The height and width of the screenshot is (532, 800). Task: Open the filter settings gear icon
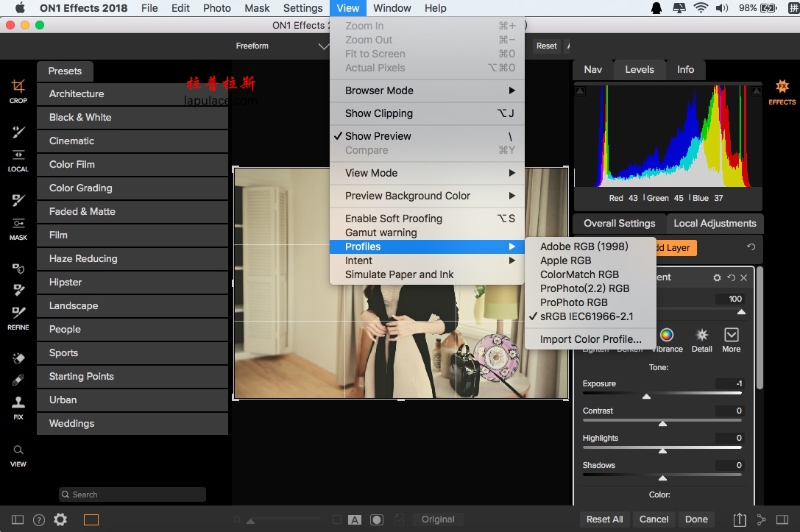coord(717,277)
